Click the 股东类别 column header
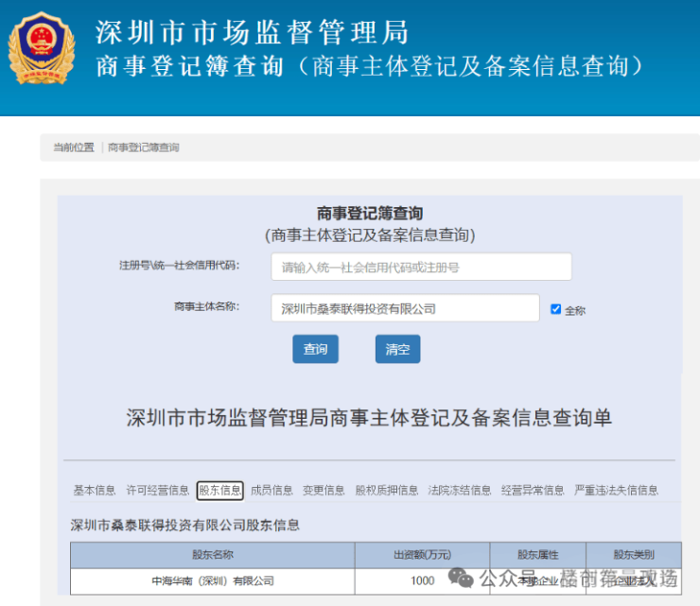Image resolution: width=700 pixels, height=606 pixels. tap(634, 555)
